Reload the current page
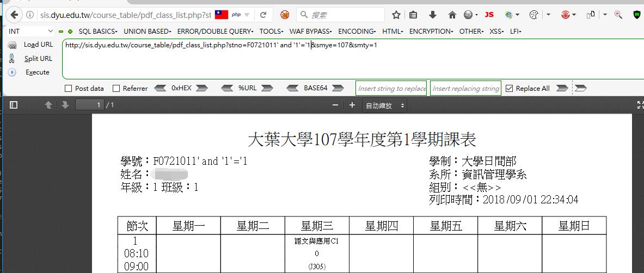Screen dimensions: 644x273 [x=263, y=15]
